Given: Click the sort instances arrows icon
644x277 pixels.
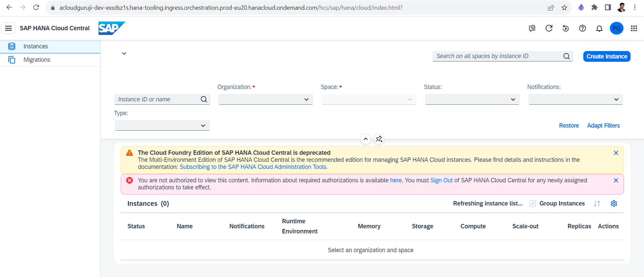Looking at the screenshot, I should (597, 203).
